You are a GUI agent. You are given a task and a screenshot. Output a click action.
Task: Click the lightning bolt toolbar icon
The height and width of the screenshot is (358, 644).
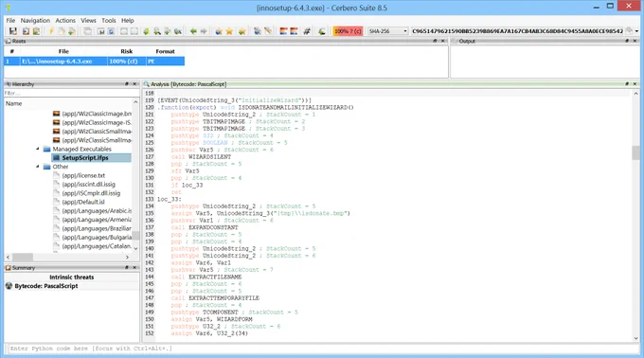pyautogui.click(x=51, y=31)
